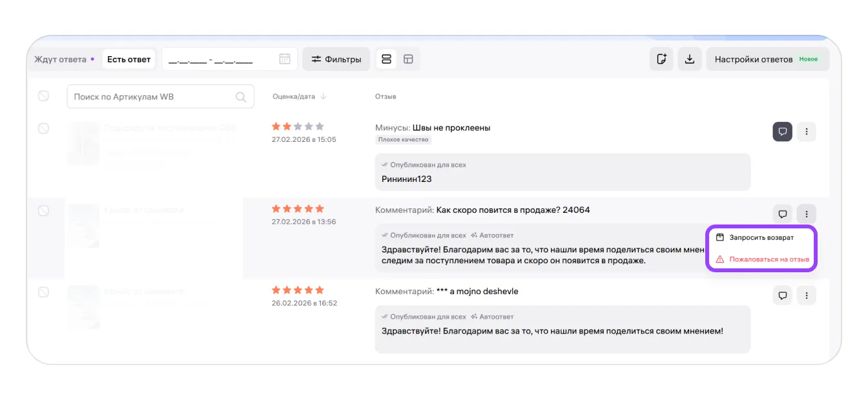The image size is (868, 400).
Task: Check the box for the two-star review
Action: 43,128
